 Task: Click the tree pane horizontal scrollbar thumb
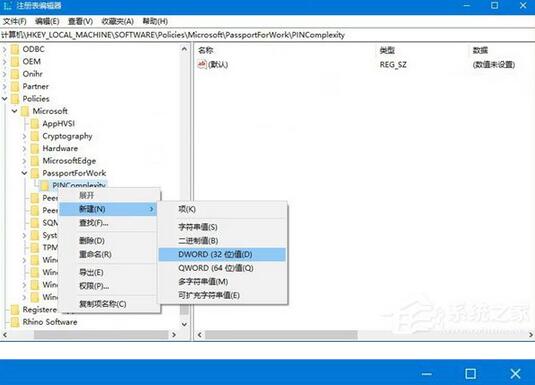(x=101, y=335)
